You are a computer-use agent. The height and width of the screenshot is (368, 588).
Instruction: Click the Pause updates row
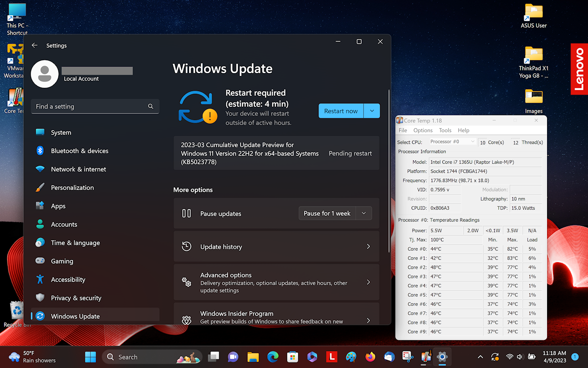277,213
